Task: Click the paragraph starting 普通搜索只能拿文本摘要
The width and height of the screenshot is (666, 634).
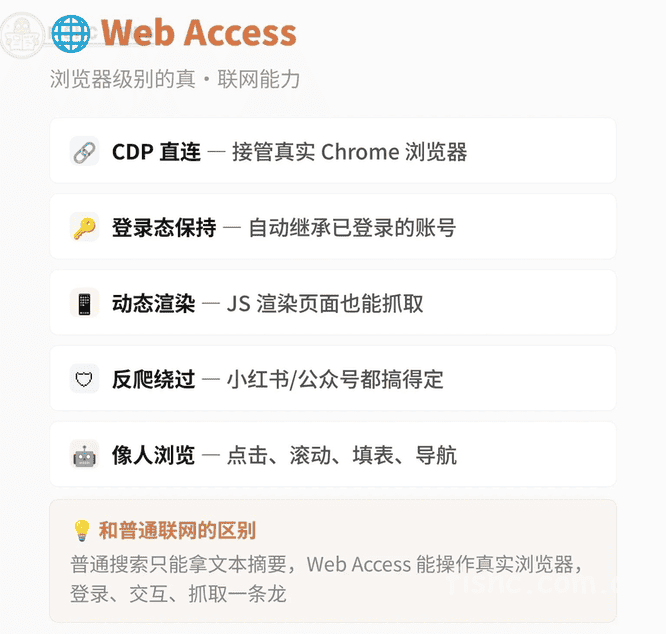Action: tap(326, 578)
